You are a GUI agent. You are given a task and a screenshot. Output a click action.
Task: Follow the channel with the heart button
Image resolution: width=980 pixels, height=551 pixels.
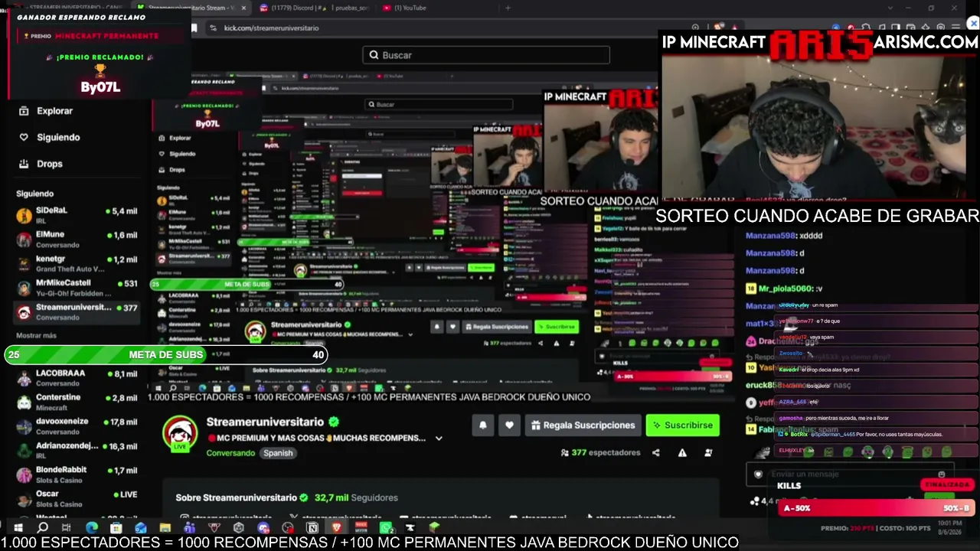coord(509,425)
